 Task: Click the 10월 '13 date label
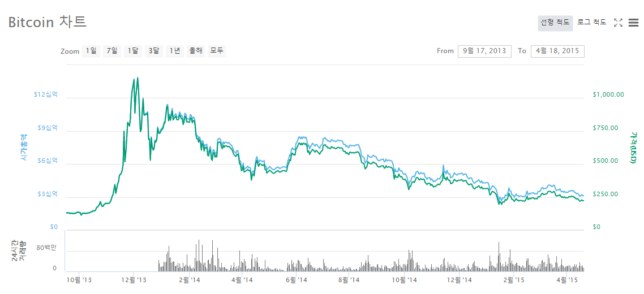(x=79, y=280)
